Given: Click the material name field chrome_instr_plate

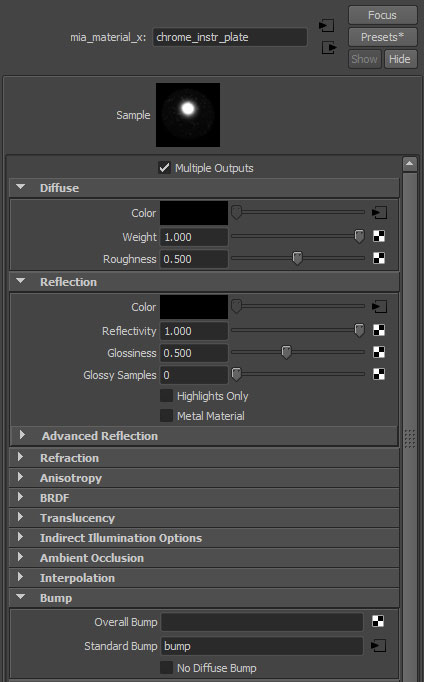Looking at the screenshot, I should click(230, 37).
